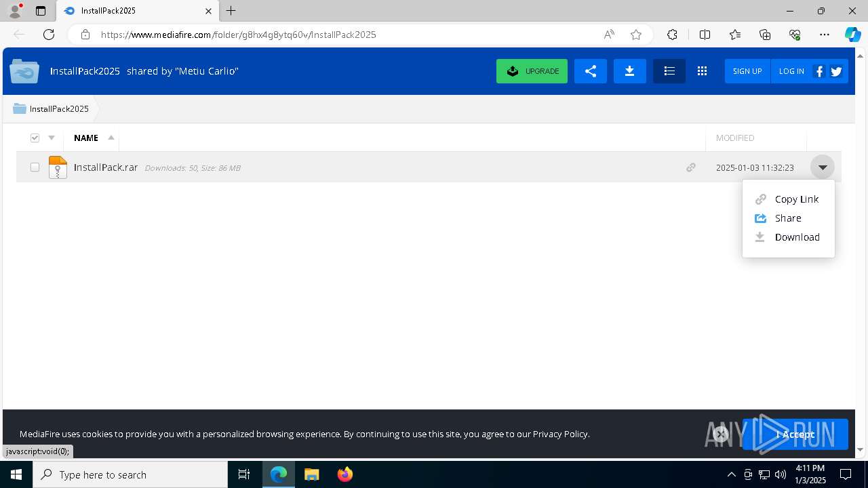This screenshot has height=488, width=868.
Task: Open tab actions menu icon
Action: [x=41, y=11]
